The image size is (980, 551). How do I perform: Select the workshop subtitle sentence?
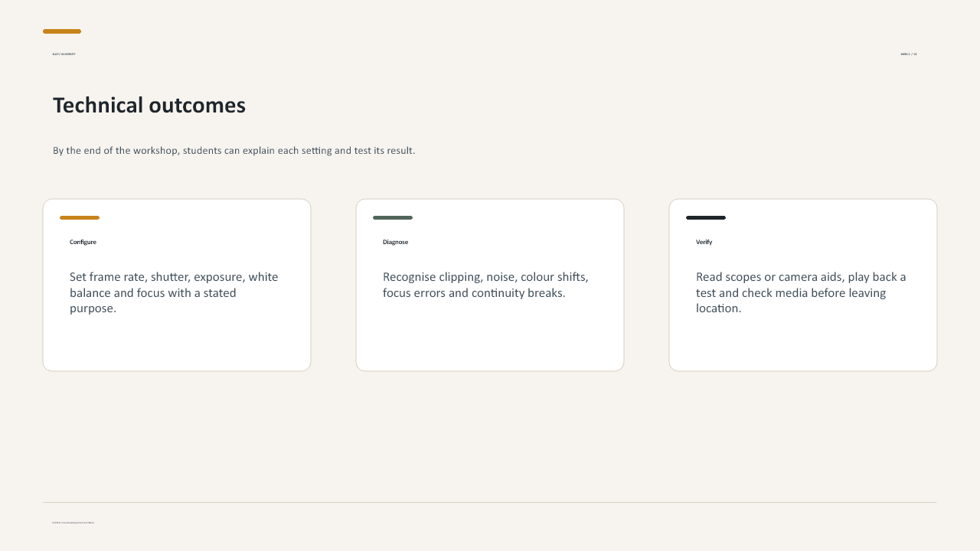[x=234, y=151]
